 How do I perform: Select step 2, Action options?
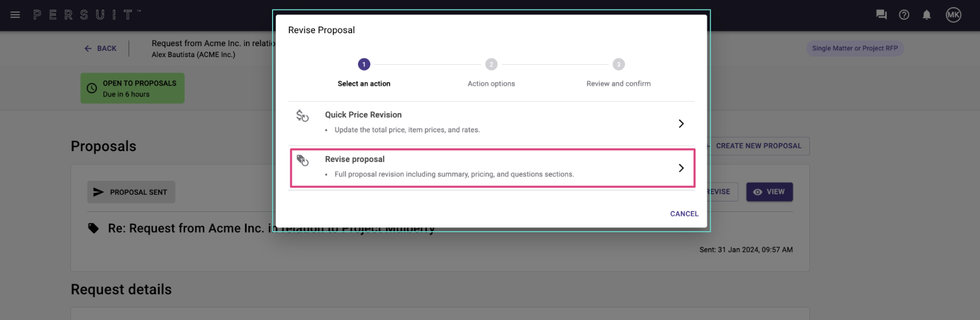click(x=491, y=64)
